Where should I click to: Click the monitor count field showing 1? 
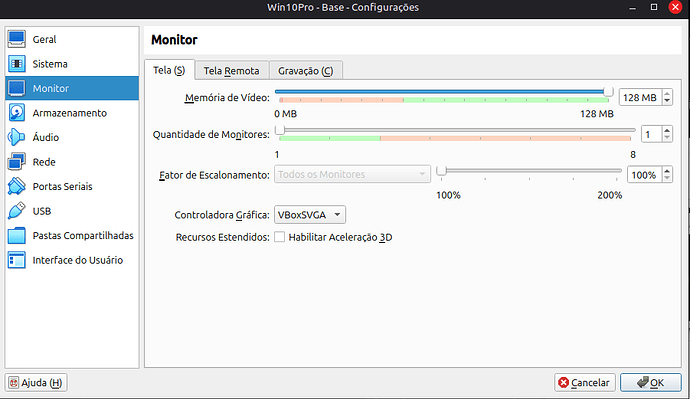651,134
